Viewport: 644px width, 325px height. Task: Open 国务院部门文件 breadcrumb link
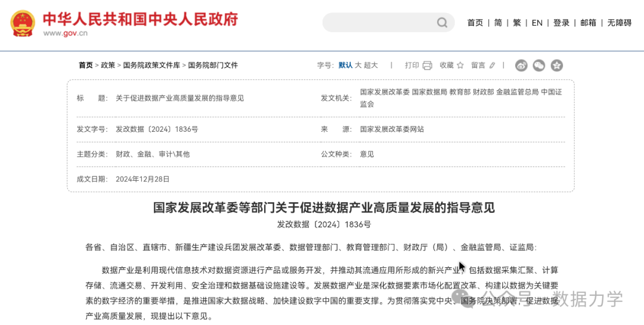click(x=213, y=65)
